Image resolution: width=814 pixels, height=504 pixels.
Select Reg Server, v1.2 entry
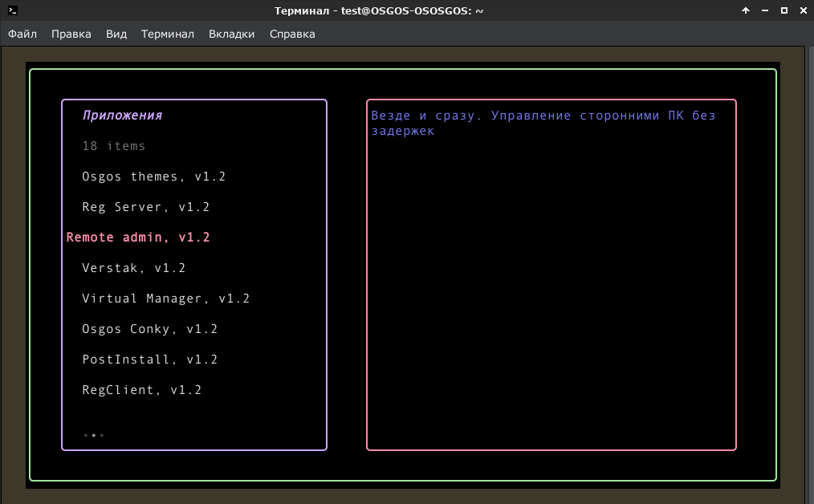pos(146,207)
